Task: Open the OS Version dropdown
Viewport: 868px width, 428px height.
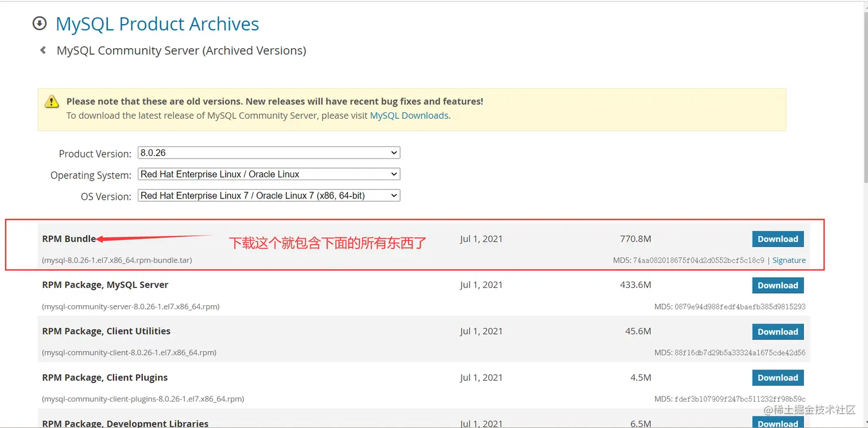Action: 269,196
